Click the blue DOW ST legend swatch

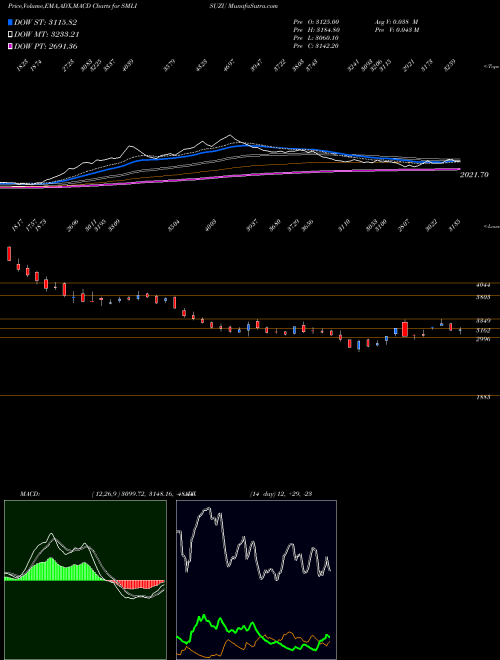click(x=10, y=22)
